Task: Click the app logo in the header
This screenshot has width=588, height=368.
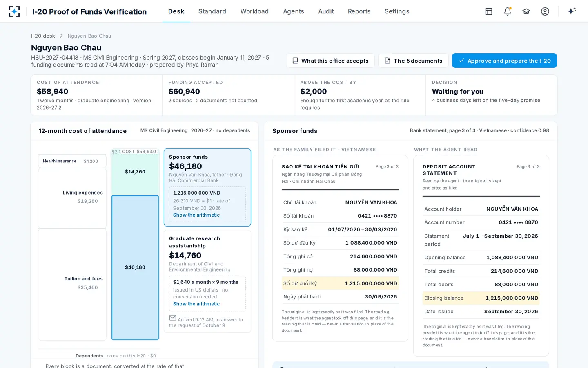Action: click(14, 11)
